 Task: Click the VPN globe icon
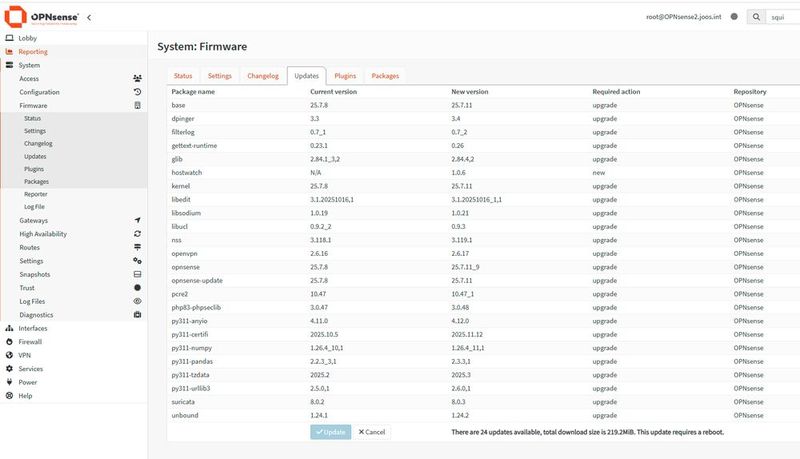click(9, 355)
